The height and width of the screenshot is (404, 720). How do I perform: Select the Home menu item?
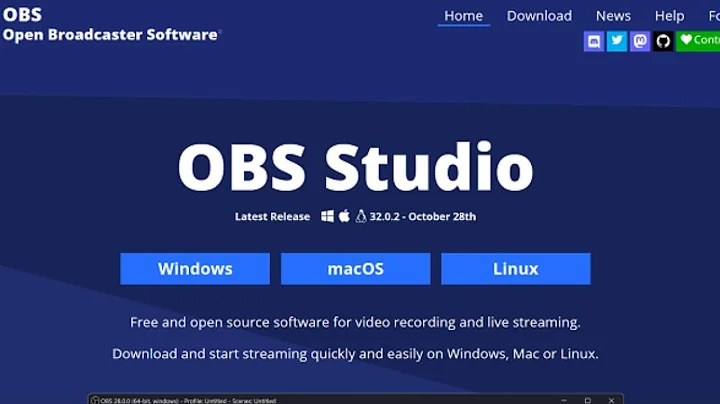coord(463,16)
